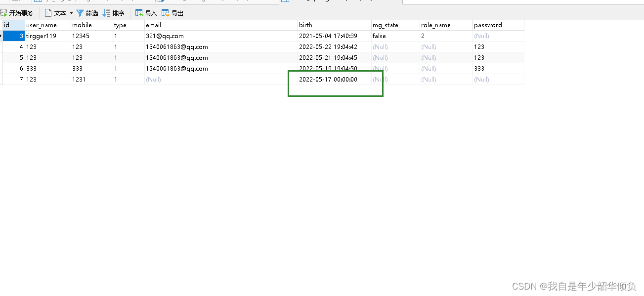Select the password column header
The width and height of the screenshot is (644, 296).
pyautogui.click(x=498, y=25)
